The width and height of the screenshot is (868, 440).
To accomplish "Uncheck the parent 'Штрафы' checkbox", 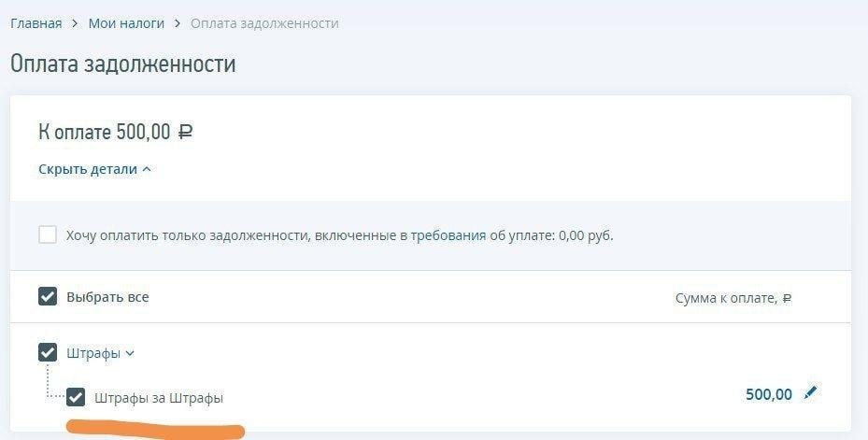I will tap(48, 352).
